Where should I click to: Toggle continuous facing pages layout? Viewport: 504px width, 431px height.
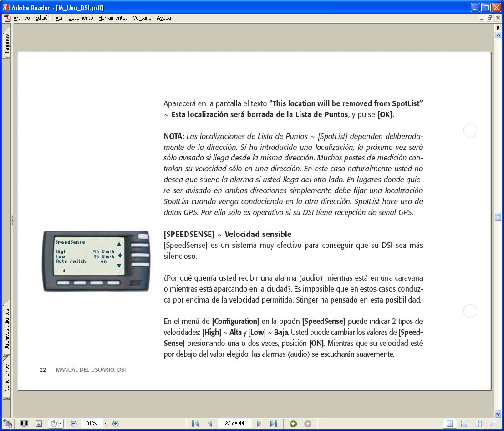click(479, 424)
